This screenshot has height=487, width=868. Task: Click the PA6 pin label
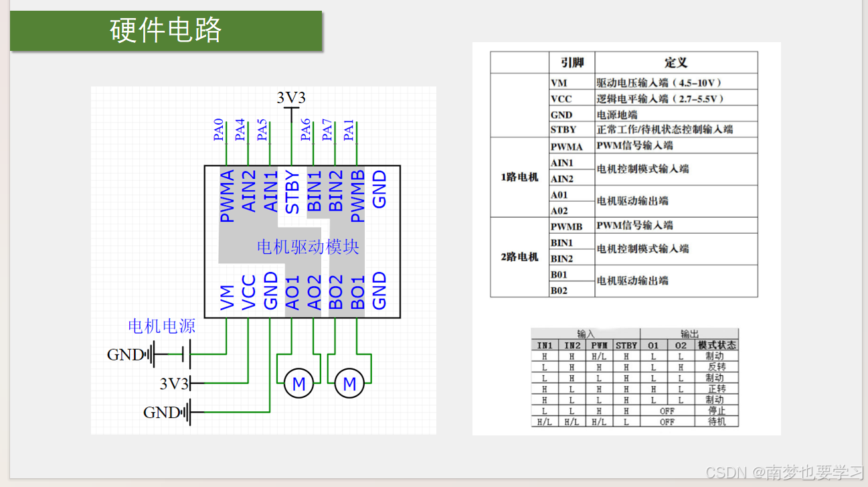(x=305, y=129)
